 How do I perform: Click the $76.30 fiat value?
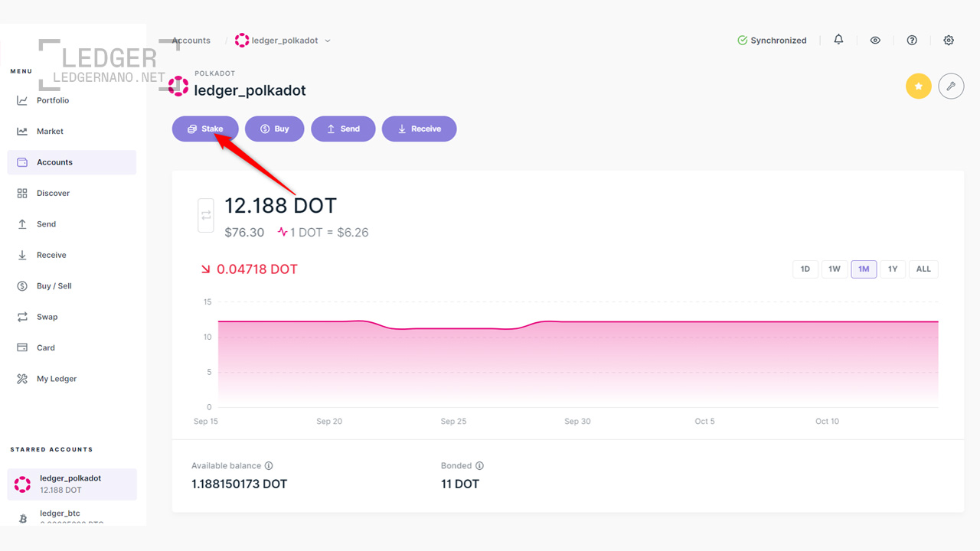[x=244, y=232]
